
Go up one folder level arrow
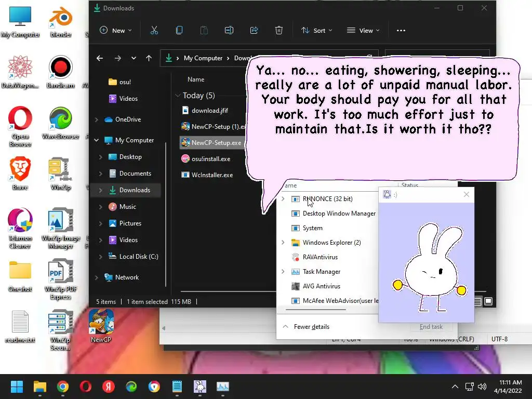149,58
